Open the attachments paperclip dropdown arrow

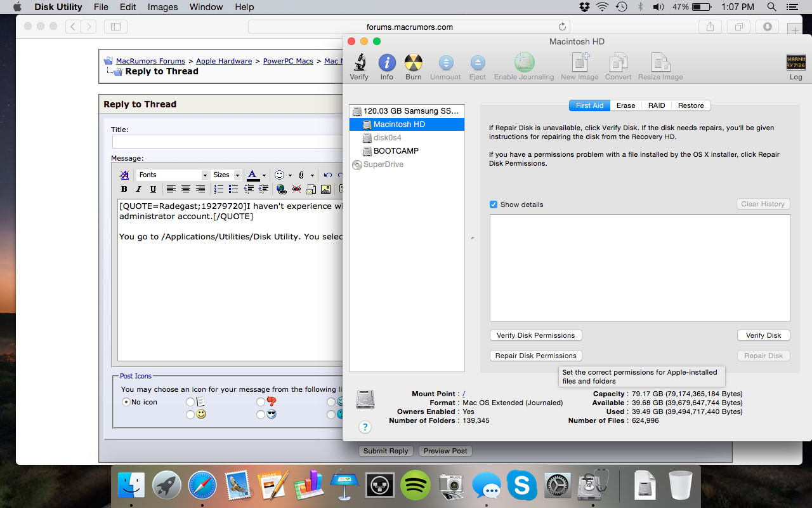click(312, 175)
